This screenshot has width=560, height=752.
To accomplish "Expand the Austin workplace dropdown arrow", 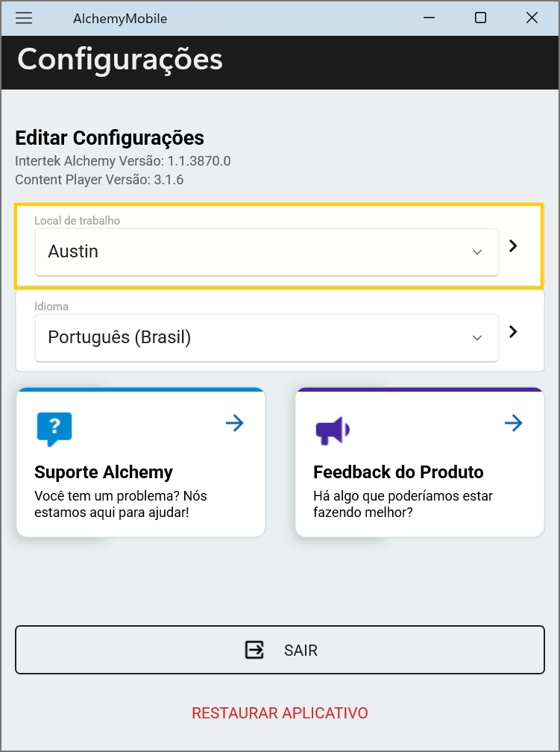I will pyautogui.click(x=477, y=252).
